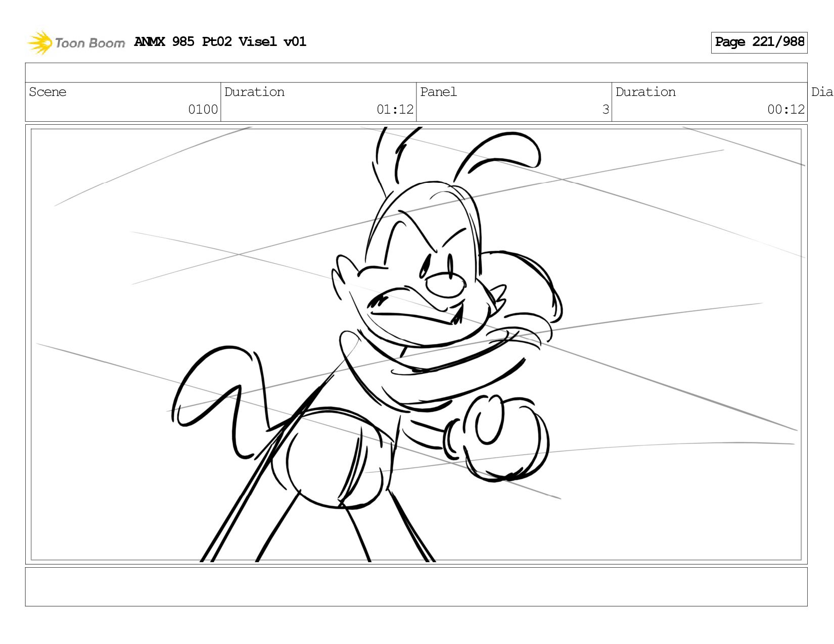This screenshot has height=644, width=834.
Task: Select panel number '3'
Action: pyautogui.click(x=606, y=110)
